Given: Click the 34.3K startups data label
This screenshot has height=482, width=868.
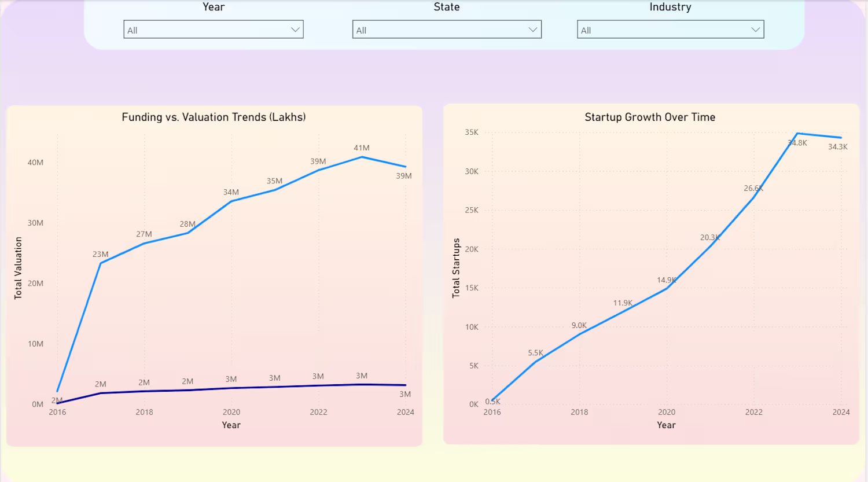Looking at the screenshot, I should 837,147.
